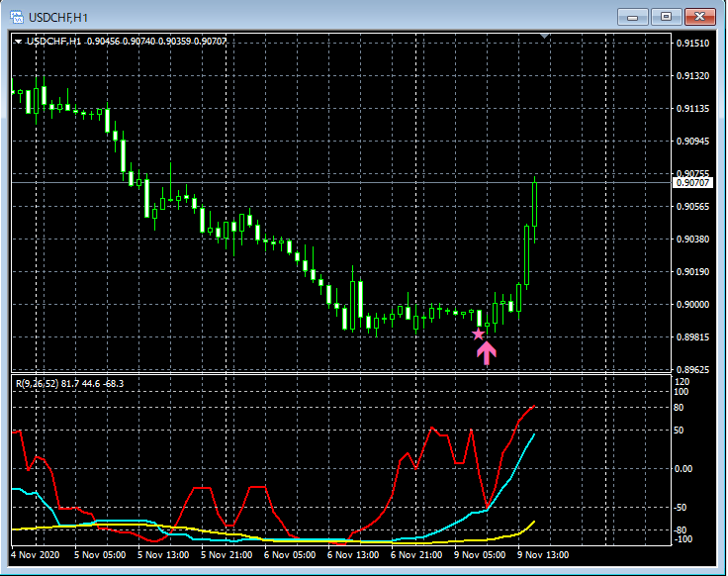Click the 5 Nov 21:00 time label
Image resolution: width=728 pixels, height=576 pixels.
[x=227, y=555]
